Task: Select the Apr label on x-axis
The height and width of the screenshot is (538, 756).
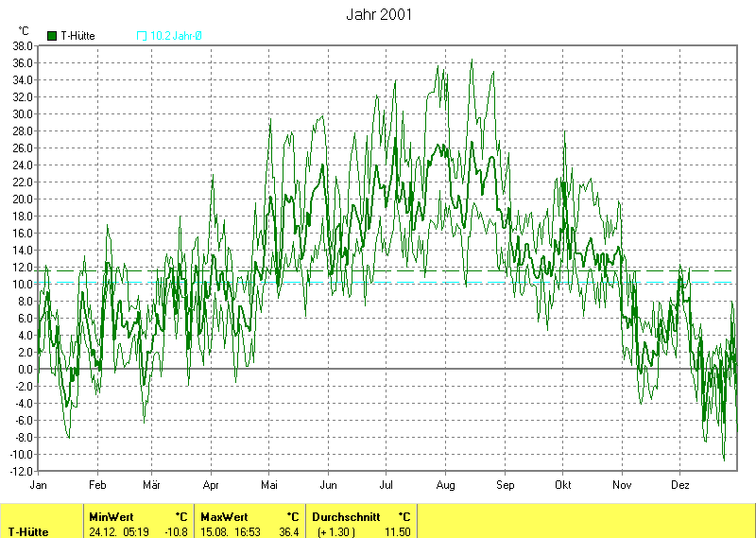Action: [x=210, y=484]
